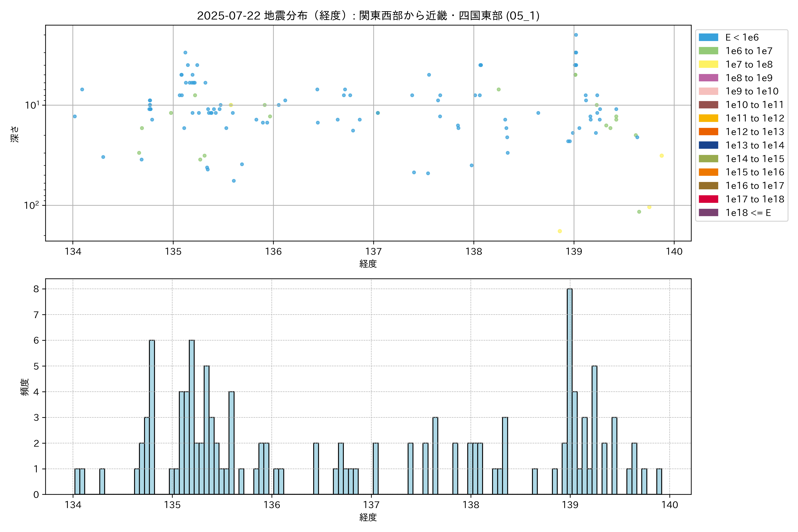Click the yellow point near longitude 139.9

(662, 156)
